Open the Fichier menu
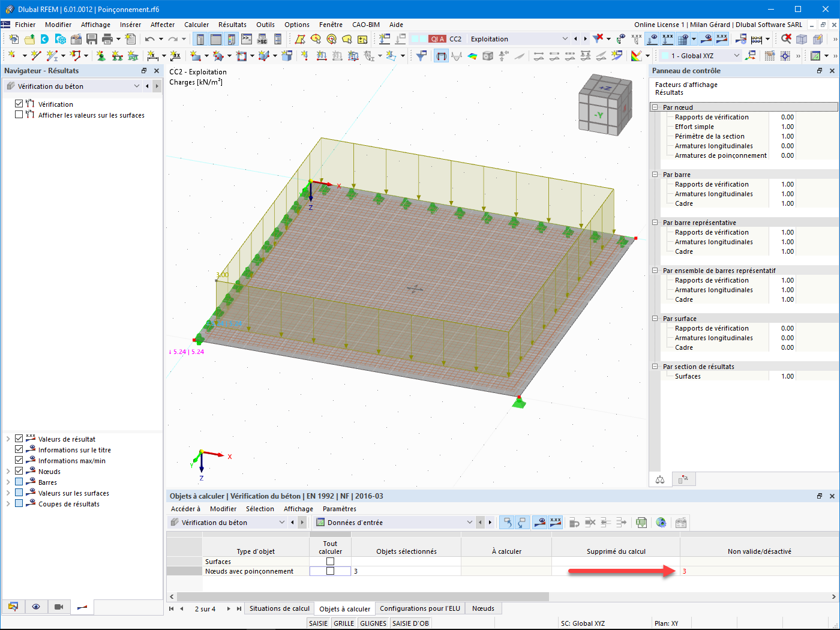The width and height of the screenshot is (840, 630). click(x=25, y=25)
